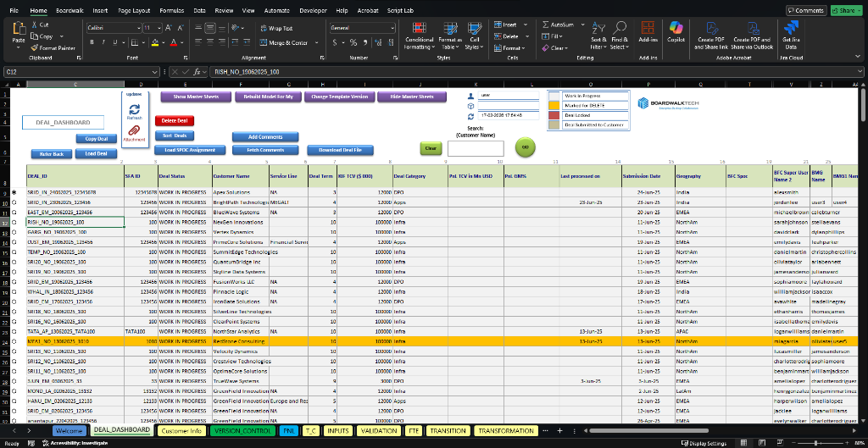868x448 pixels.
Task: Toggle center horizontal alignment
Action: point(210,42)
